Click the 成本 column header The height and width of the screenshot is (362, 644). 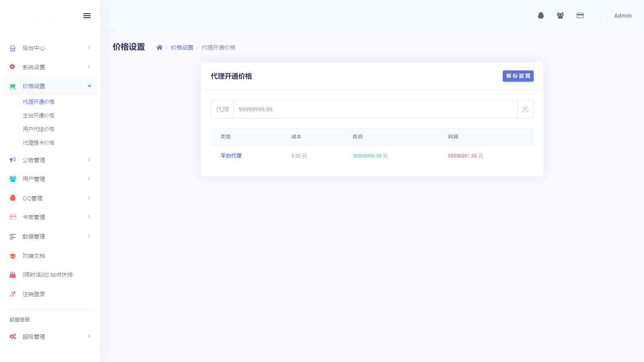point(296,137)
